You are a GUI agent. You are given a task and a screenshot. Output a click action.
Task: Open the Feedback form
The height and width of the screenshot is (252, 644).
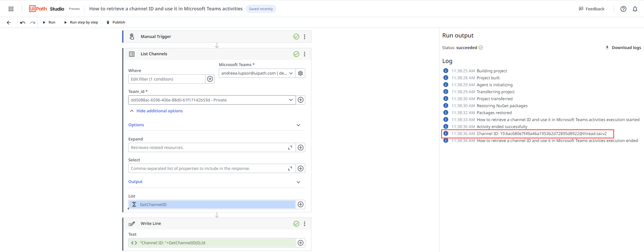tap(592, 9)
